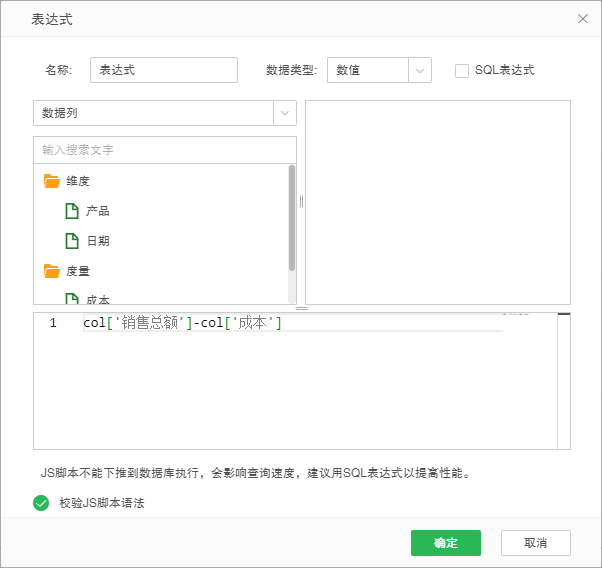Expand the 数据列 dropdown arrow
The image size is (602, 568).
(285, 113)
